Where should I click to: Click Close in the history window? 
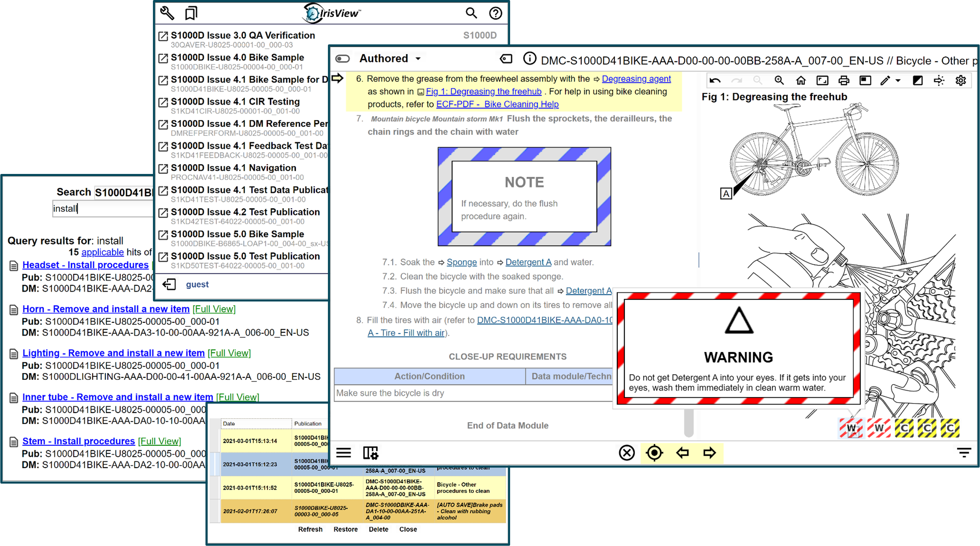[408, 529]
